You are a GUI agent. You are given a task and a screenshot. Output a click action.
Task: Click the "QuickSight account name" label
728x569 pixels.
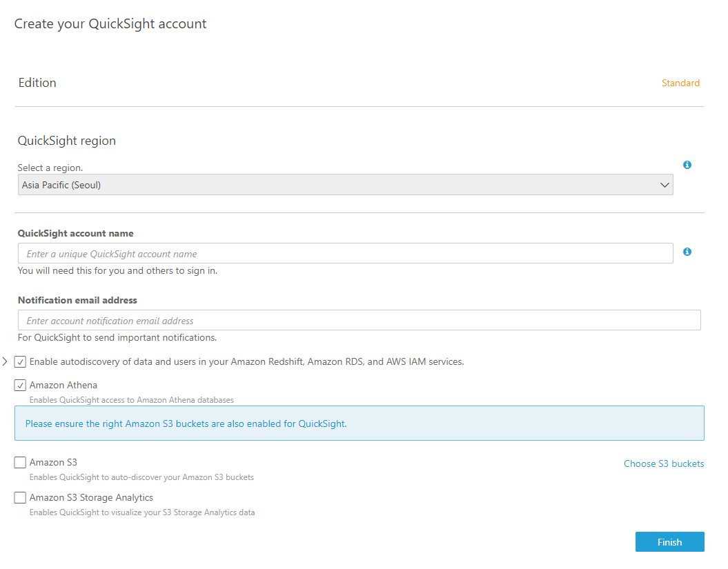[76, 234]
